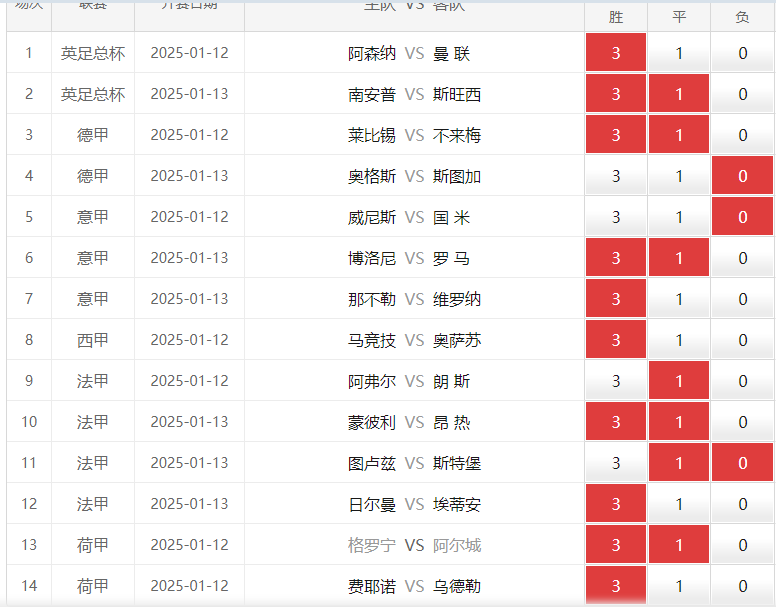Toggle win (3) for 阿弗尔 VS 朗斯
The image size is (776, 610).
[616, 381]
